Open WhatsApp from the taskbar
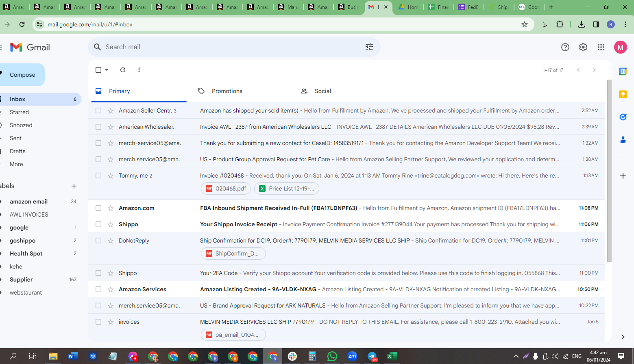This screenshot has height=364, width=634. pos(332,356)
